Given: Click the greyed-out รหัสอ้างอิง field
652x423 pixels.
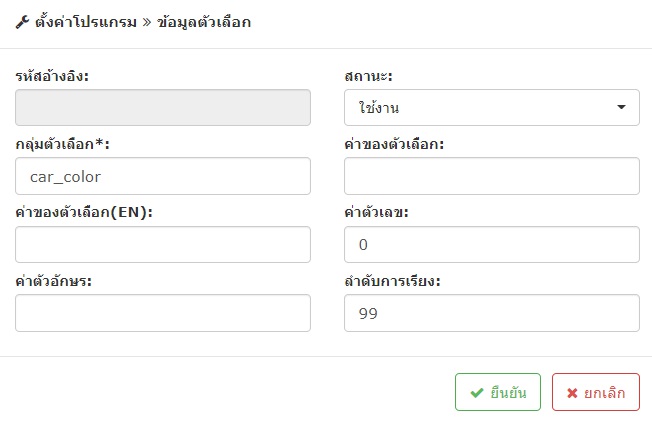Looking at the screenshot, I should 163,107.
